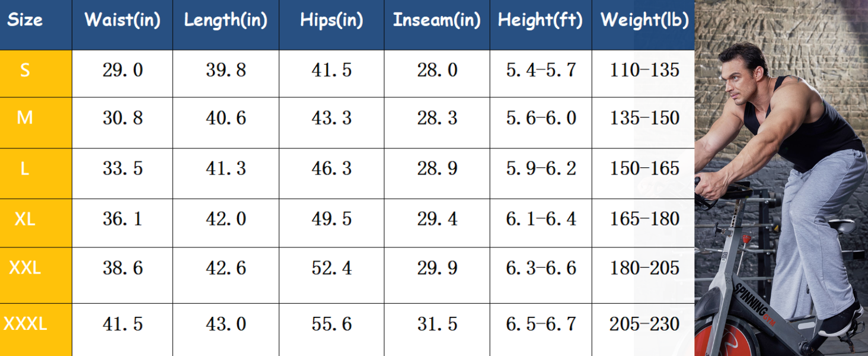This screenshot has width=868, height=356.
Task: Click the 5.4-5.7 height range cell
Action: 541,71
